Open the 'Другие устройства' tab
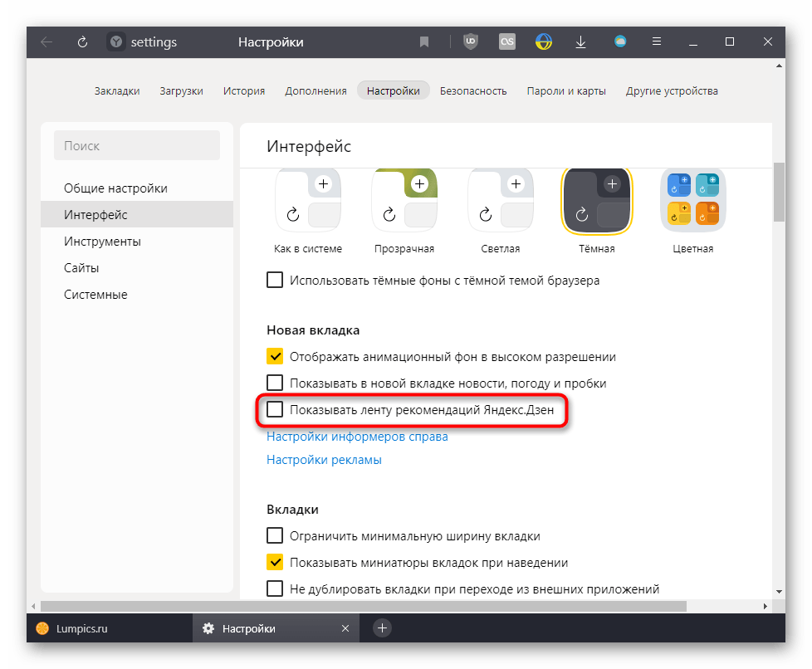This screenshot has height=669, width=812. point(672,91)
